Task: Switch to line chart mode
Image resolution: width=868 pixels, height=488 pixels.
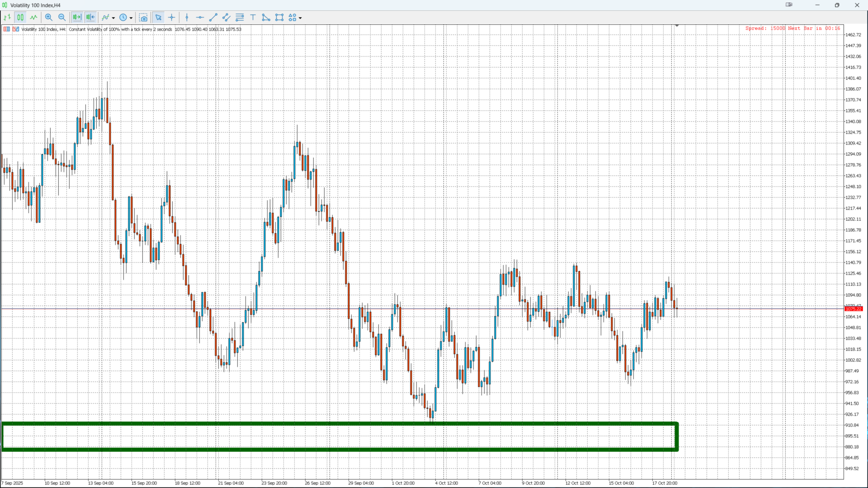Action: [34, 18]
